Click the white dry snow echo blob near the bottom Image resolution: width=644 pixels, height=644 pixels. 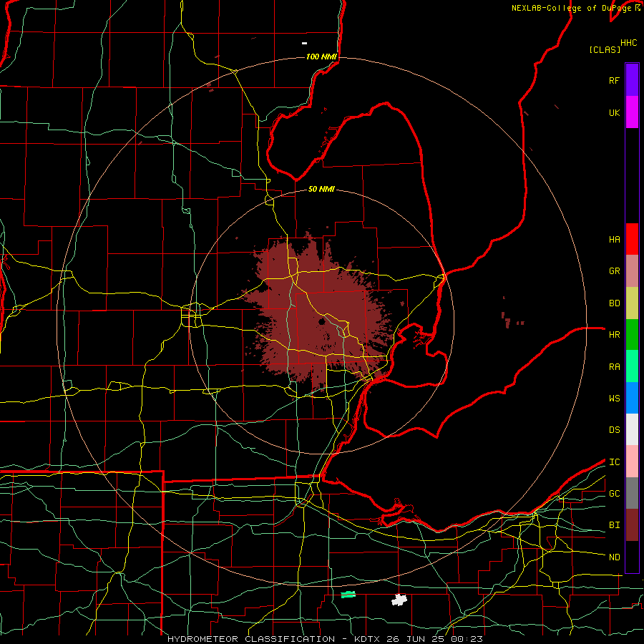pyautogui.click(x=399, y=600)
